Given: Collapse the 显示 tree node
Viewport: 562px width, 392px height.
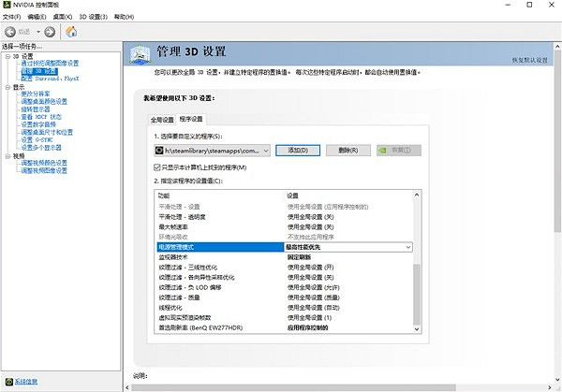Looking at the screenshot, I should click(x=7, y=87).
